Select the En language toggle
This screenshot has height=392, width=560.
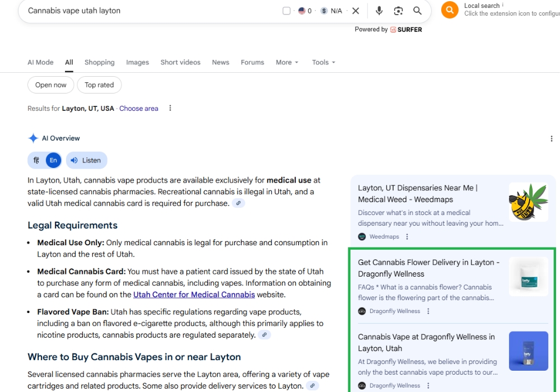coord(53,160)
